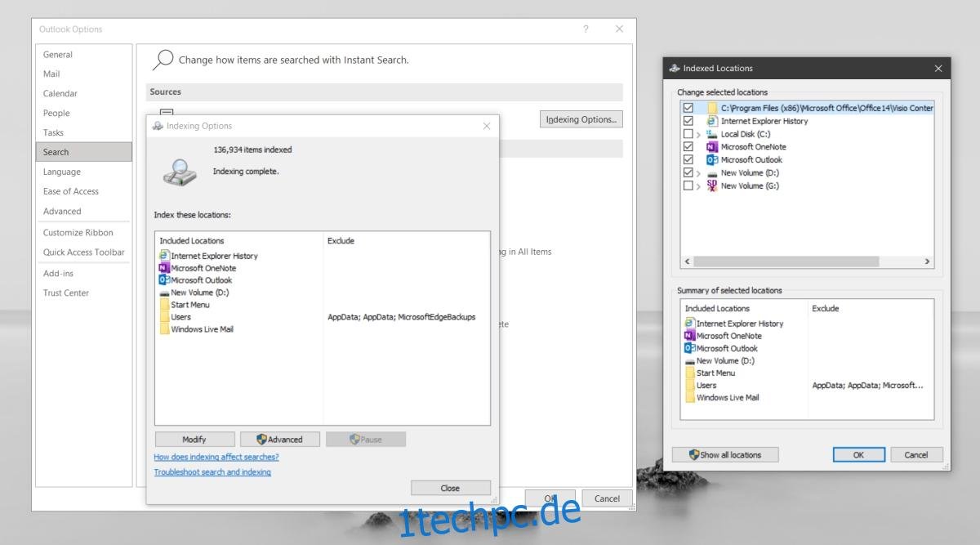Uncheck the Microsoft Outlook location checkbox
Viewport: 980px width, 545px height.
click(688, 160)
